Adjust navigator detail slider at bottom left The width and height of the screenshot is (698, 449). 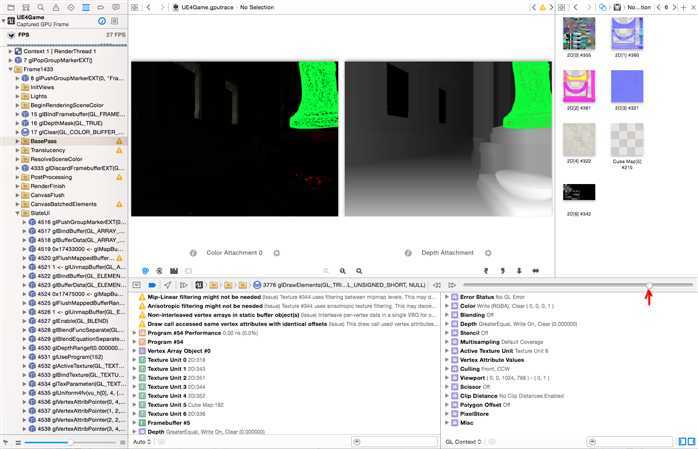[x=70, y=442]
